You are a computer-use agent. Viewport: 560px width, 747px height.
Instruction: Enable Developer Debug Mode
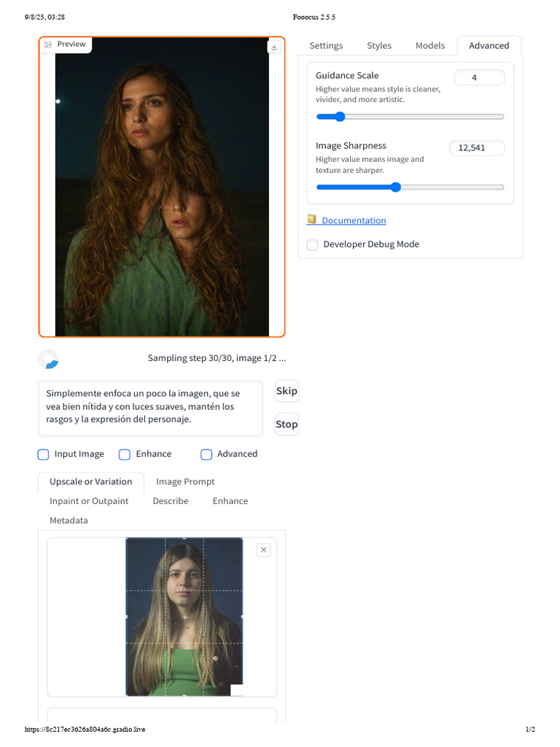pyautogui.click(x=312, y=245)
